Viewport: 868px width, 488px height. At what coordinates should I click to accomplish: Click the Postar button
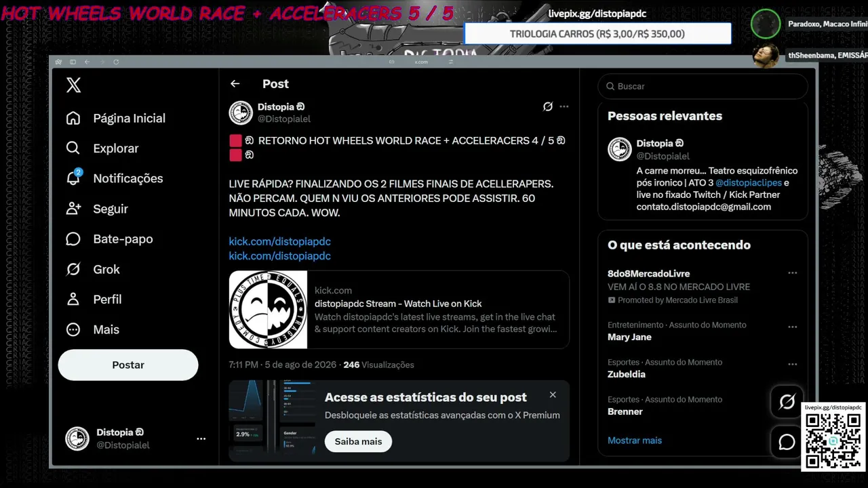pyautogui.click(x=128, y=365)
